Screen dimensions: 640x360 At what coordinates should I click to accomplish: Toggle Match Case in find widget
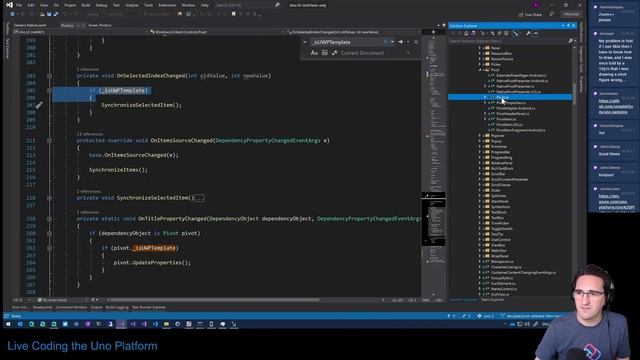[314, 53]
